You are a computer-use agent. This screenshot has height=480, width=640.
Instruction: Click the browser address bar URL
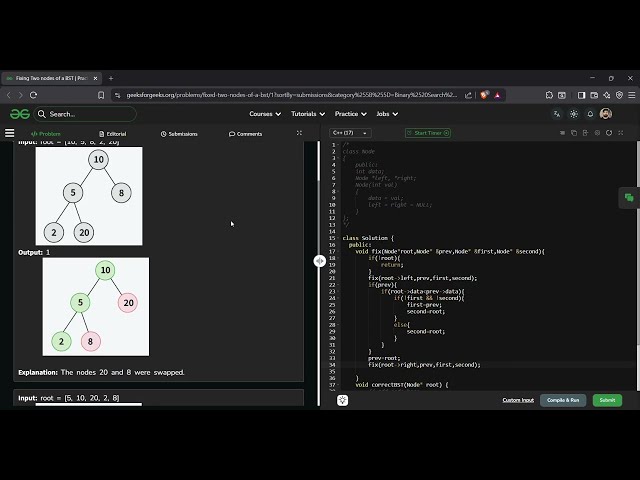pos(291,95)
